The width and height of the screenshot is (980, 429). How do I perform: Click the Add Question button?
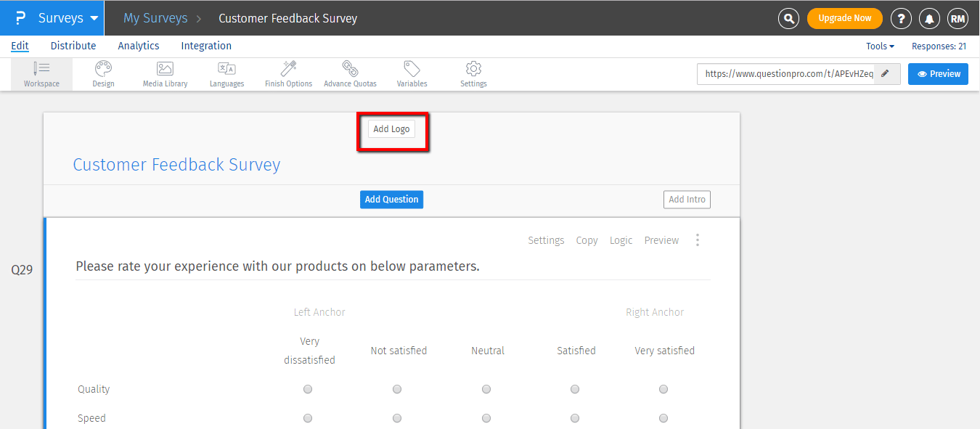point(391,200)
